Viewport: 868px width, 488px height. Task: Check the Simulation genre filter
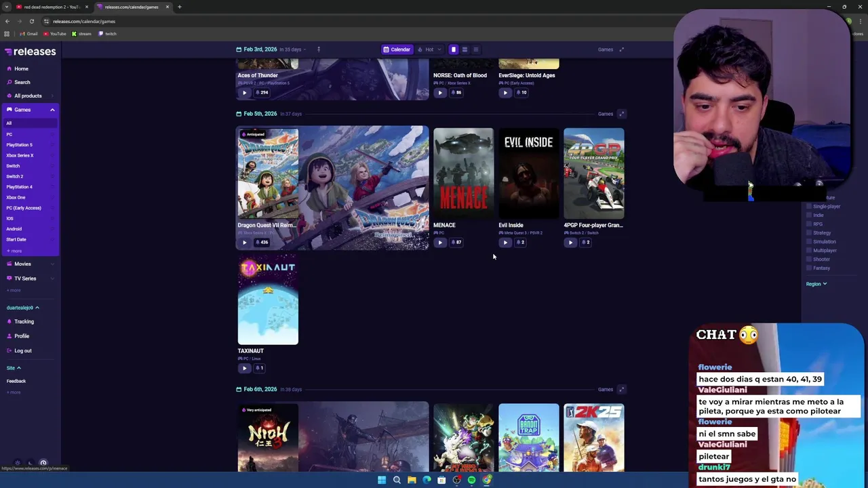809,241
